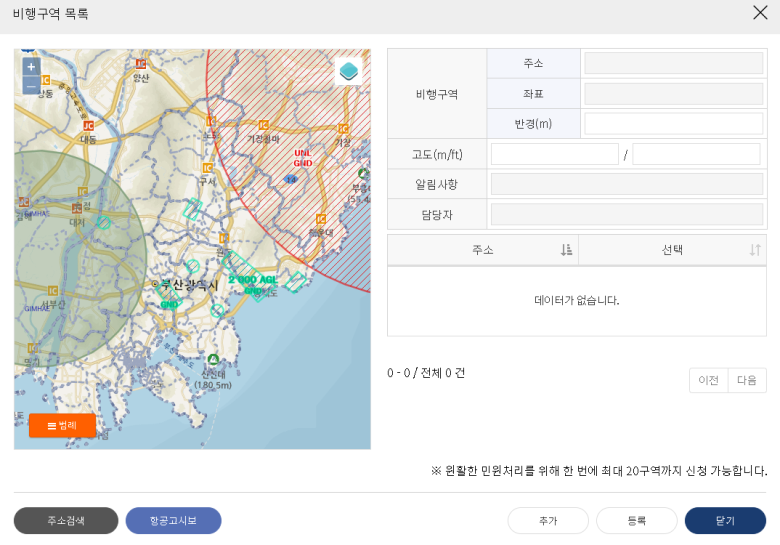Screen dimensions: 780x545
Task: Open address search with 주소검색 button
Action: [x=66, y=521]
